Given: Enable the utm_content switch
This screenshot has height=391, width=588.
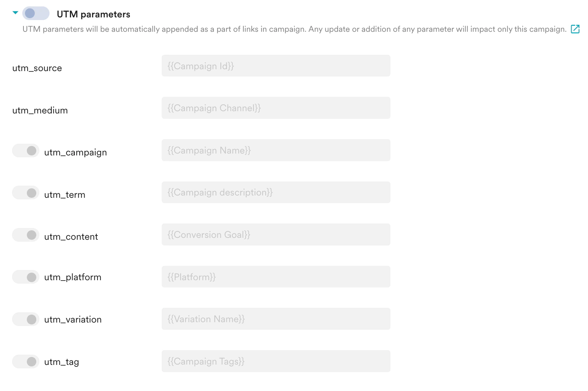Looking at the screenshot, I should 26,234.
